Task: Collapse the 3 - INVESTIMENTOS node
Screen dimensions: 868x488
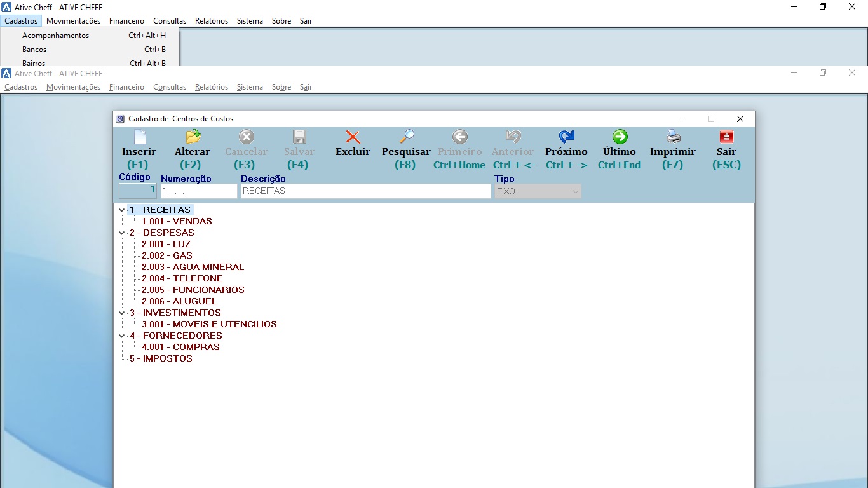Action: tap(122, 313)
